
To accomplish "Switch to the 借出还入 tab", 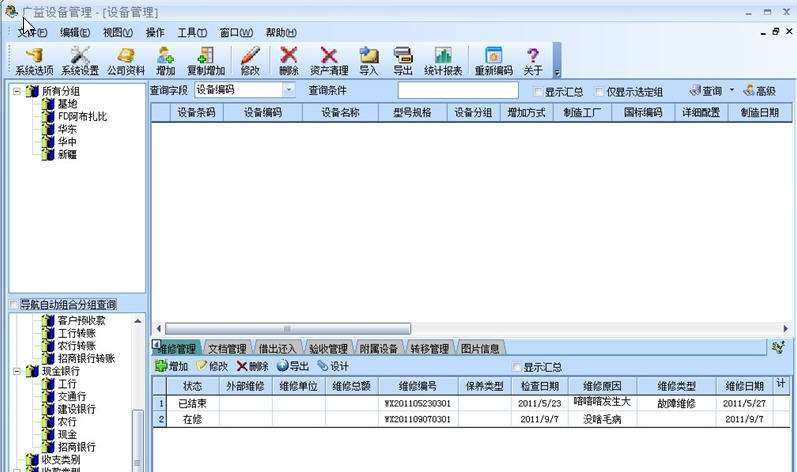I will tap(278, 349).
